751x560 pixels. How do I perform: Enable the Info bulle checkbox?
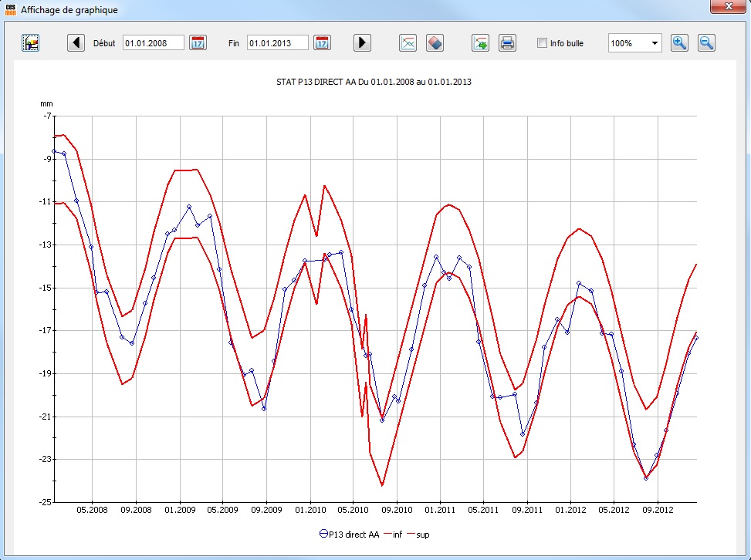point(542,43)
